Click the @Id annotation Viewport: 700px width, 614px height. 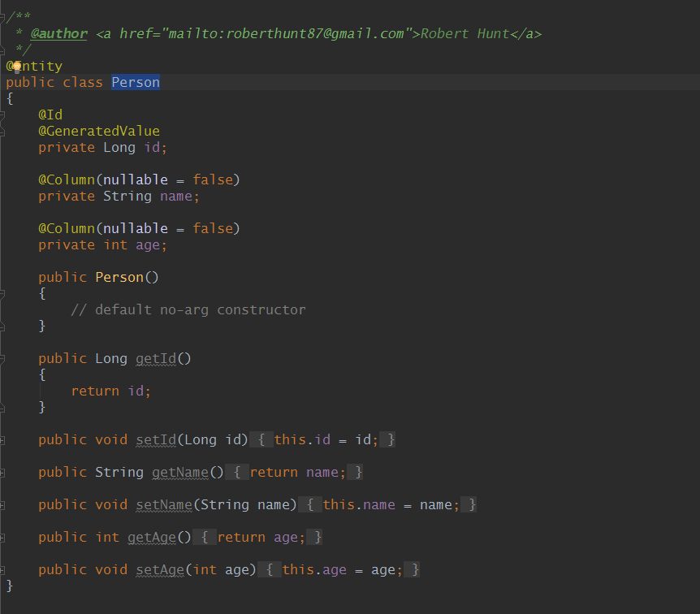pyautogui.click(x=50, y=115)
